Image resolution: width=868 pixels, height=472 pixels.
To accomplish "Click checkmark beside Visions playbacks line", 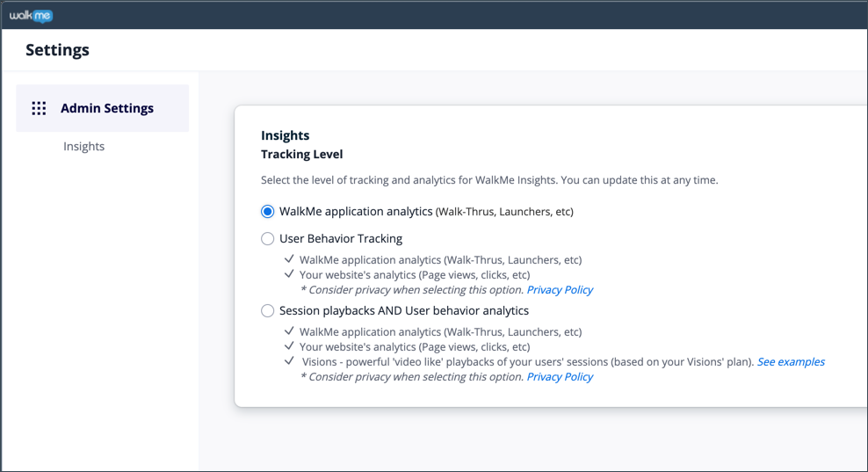I will click(289, 361).
